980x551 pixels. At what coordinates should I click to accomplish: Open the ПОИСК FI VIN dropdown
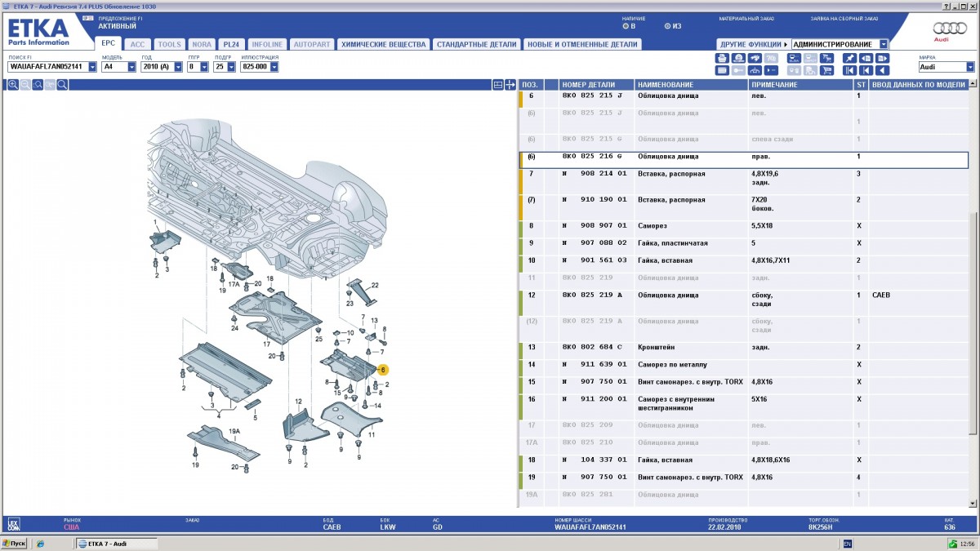tap(92, 67)
